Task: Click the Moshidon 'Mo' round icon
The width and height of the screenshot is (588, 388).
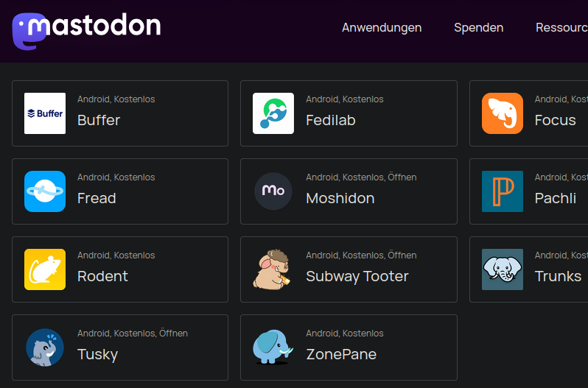Action: click(273, 191)
